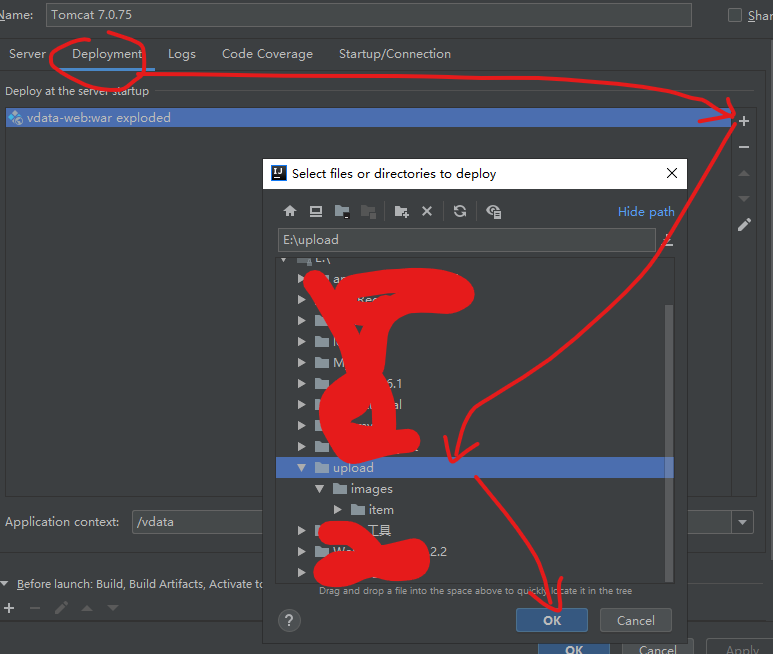Switch to the Server tab

(27, 54)
